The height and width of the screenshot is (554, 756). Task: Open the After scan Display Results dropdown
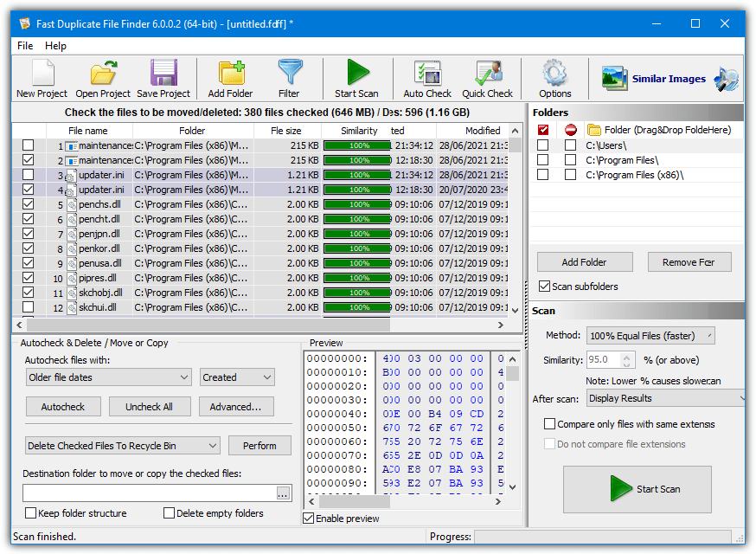(x=666, y=398)
